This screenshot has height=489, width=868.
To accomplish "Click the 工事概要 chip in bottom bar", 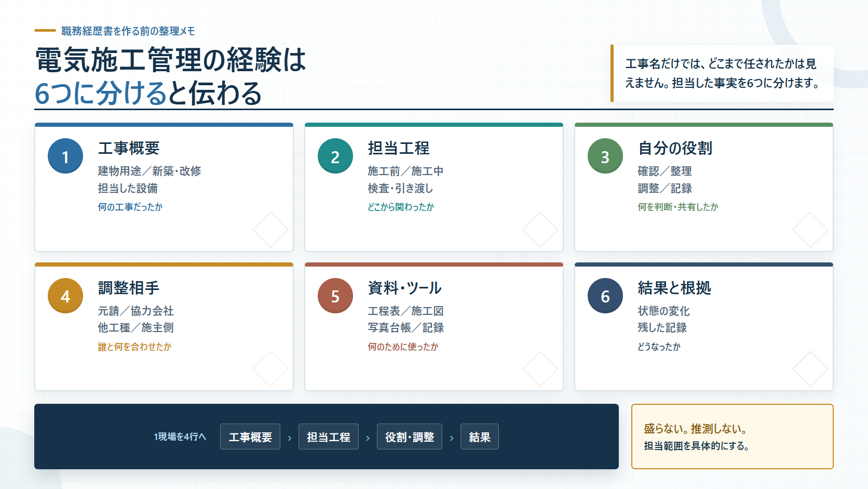I will (250, 437).
